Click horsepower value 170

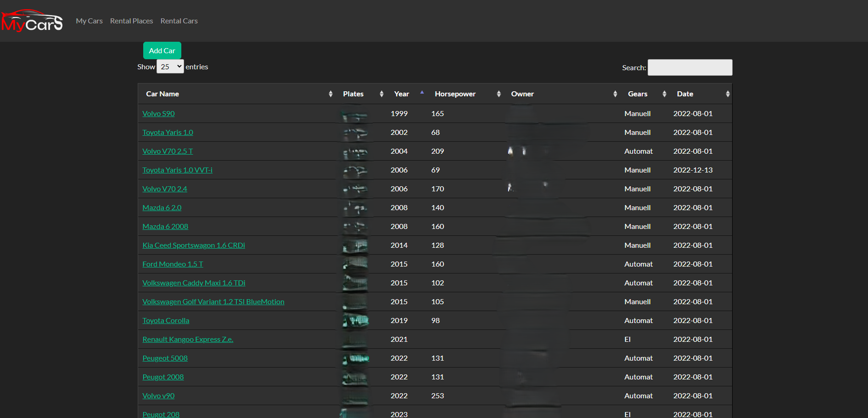click(437, 189)
